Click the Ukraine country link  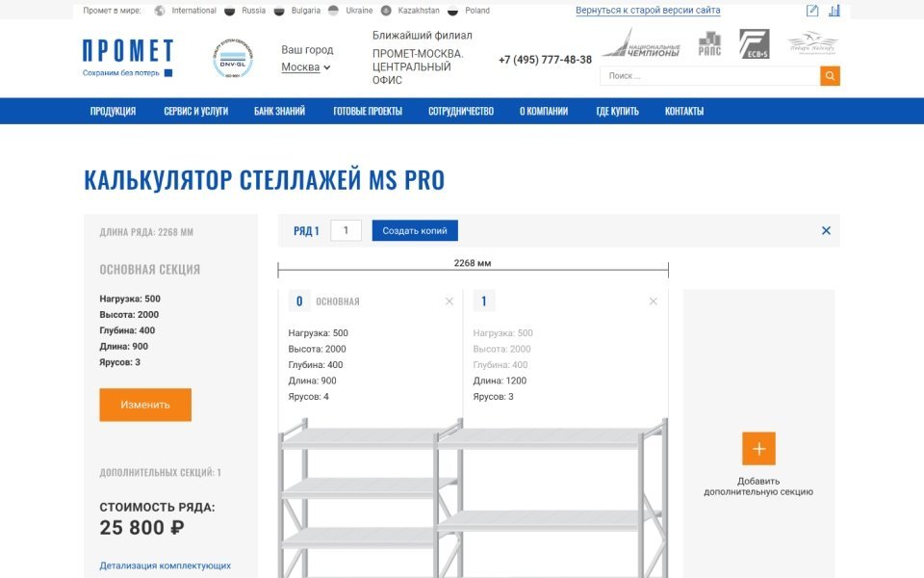pos(359,11)
